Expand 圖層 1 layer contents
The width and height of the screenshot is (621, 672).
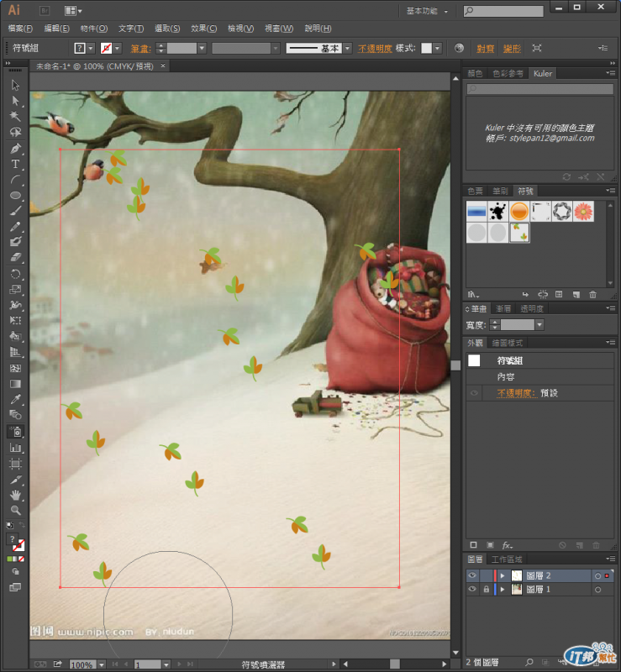[503, 590]
